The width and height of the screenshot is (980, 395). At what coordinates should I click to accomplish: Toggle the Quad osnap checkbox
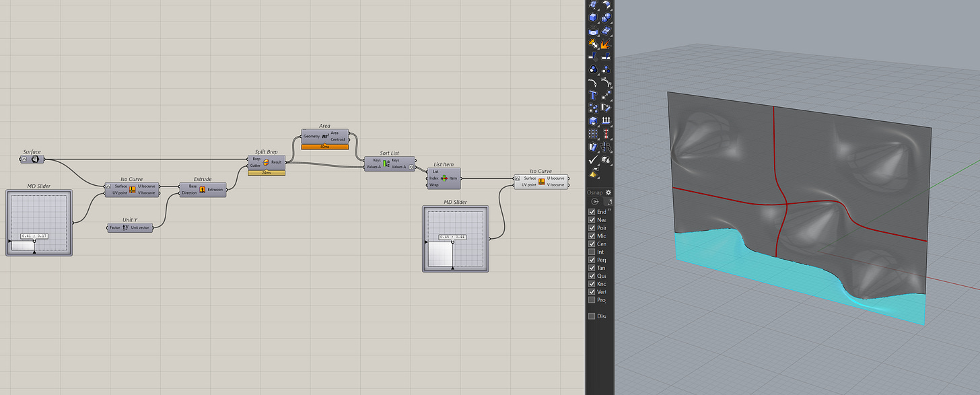[x=592, y=276]
